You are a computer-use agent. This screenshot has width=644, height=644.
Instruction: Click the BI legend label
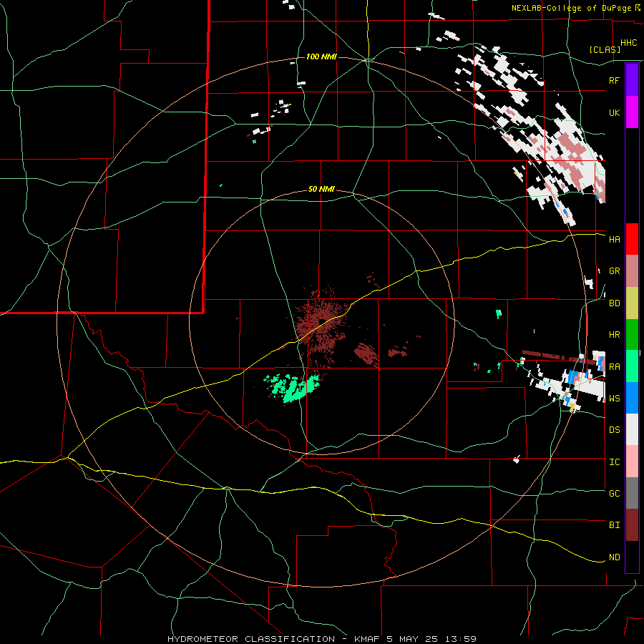tap(614, 525)
